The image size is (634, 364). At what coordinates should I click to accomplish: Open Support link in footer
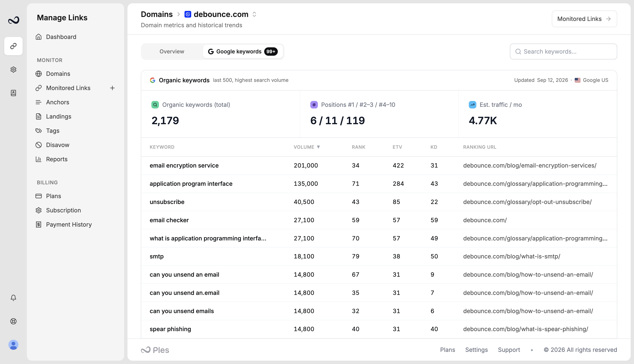point(509,350)
